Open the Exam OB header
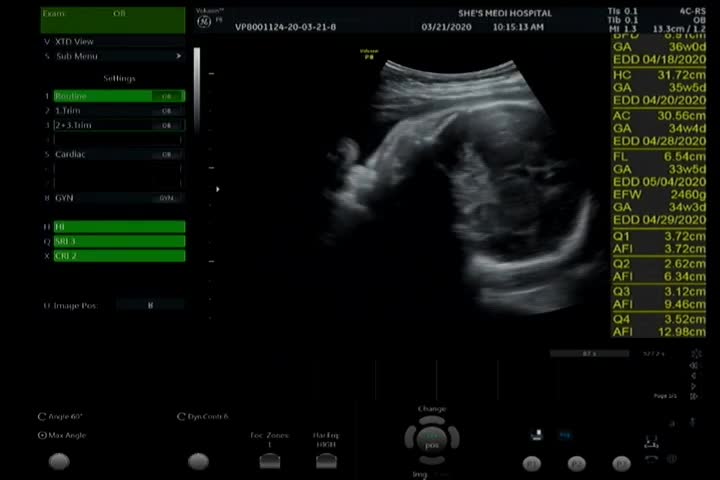 coord(113,15)
